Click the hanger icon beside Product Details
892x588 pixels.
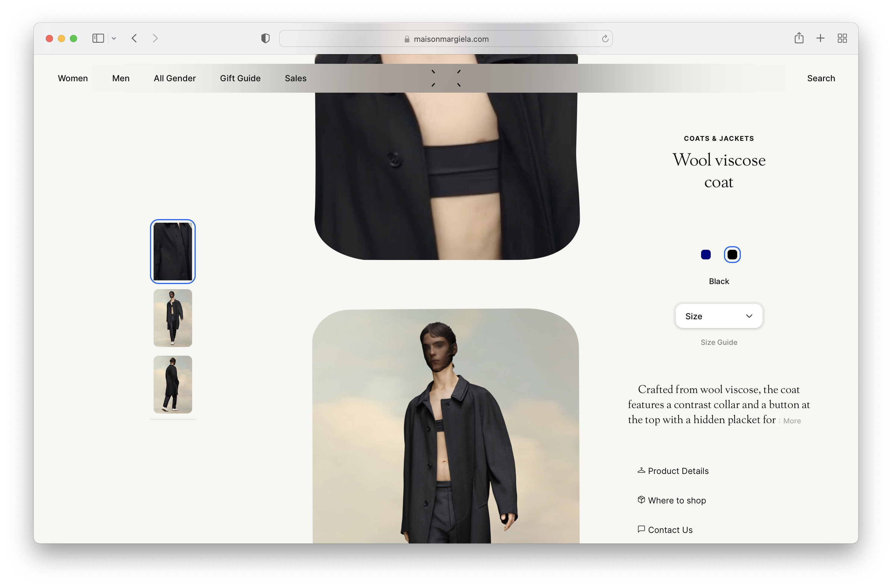641,470
